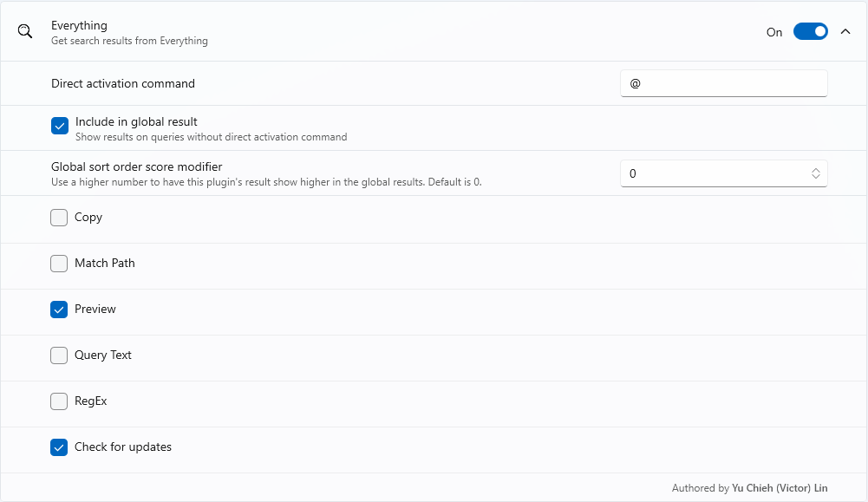Enable the Copy option
Viewport: 868px width, 502px height.
tap(59, 218)
